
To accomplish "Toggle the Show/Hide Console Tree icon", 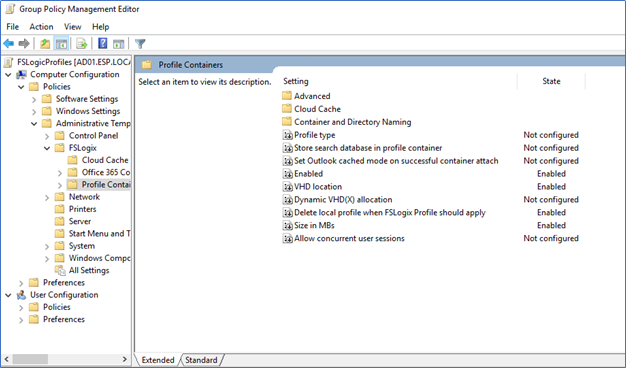I will coord(61,44).
